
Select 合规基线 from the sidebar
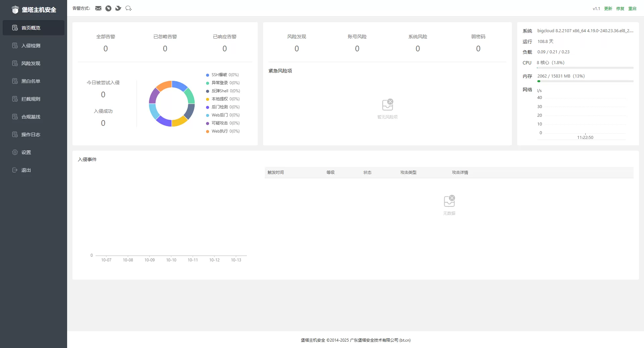31,117
